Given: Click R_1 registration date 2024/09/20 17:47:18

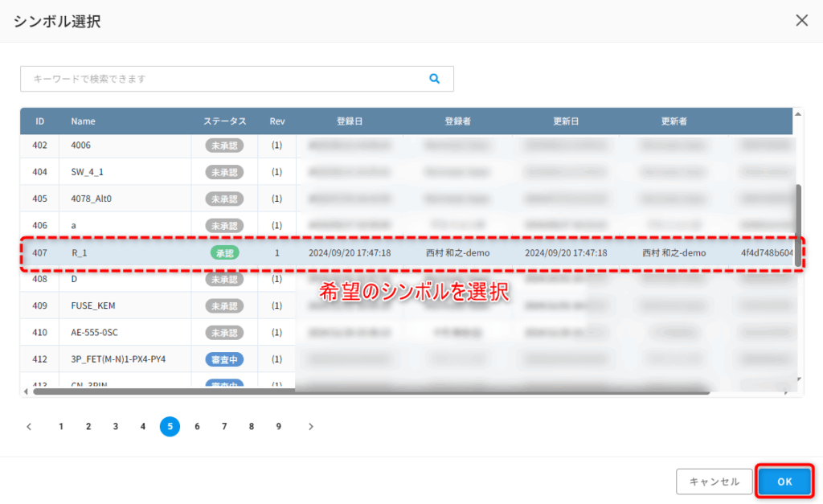Looking at the screenshot, I should click(350, 252).
